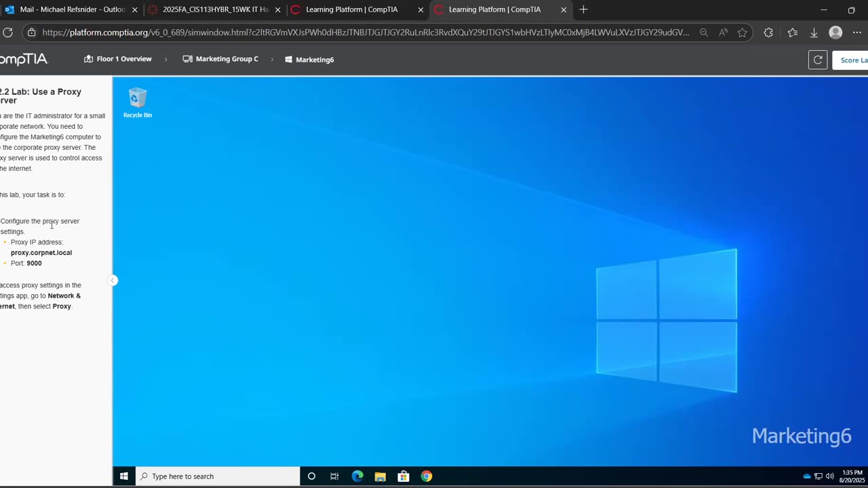Click the CompTIA logo
This screenshot has height=488, width=868.
click(x=24, y=59)
